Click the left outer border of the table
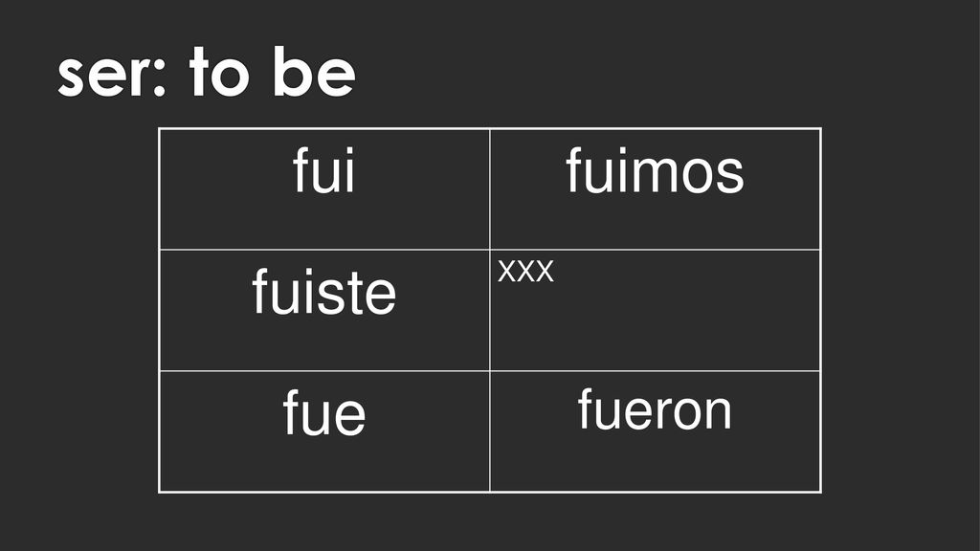980x551 pixels. [x=160, y=311]
